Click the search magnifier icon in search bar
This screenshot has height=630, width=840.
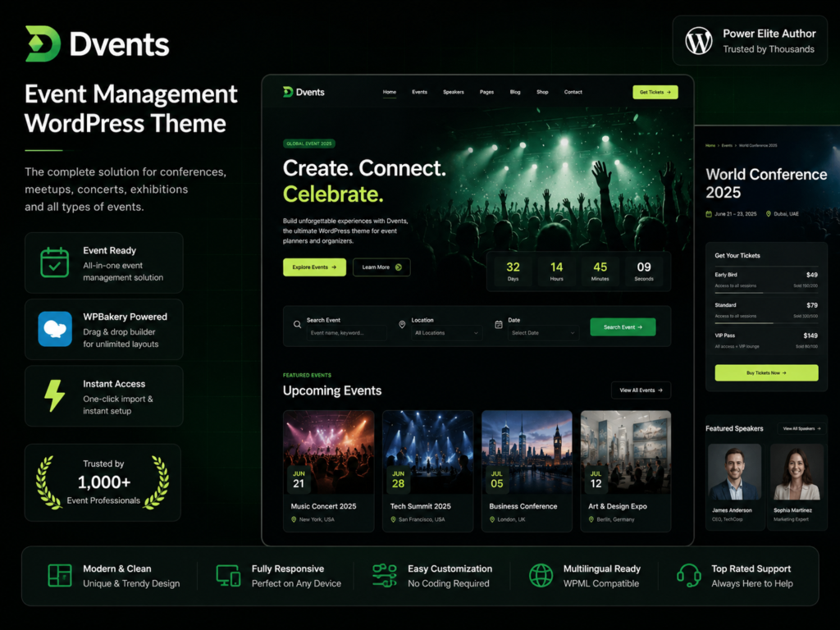(x=297, y=325)
